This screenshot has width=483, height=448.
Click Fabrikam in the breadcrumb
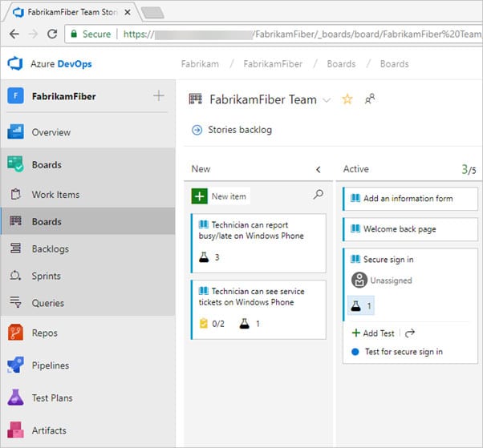pos(200,63)
